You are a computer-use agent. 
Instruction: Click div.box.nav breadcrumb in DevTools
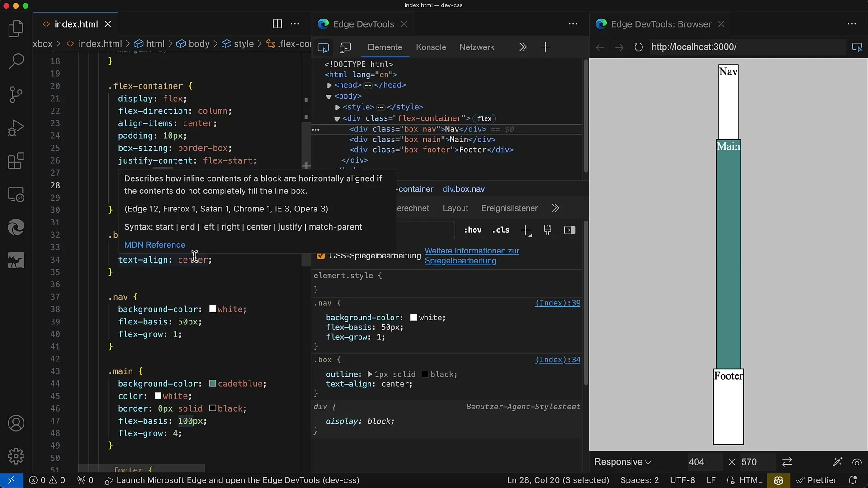463,189
